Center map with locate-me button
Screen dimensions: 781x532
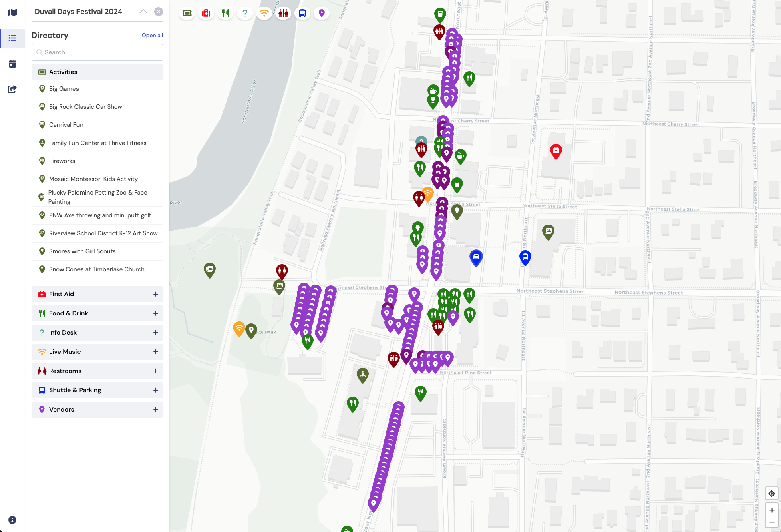[x=771, y=493]
